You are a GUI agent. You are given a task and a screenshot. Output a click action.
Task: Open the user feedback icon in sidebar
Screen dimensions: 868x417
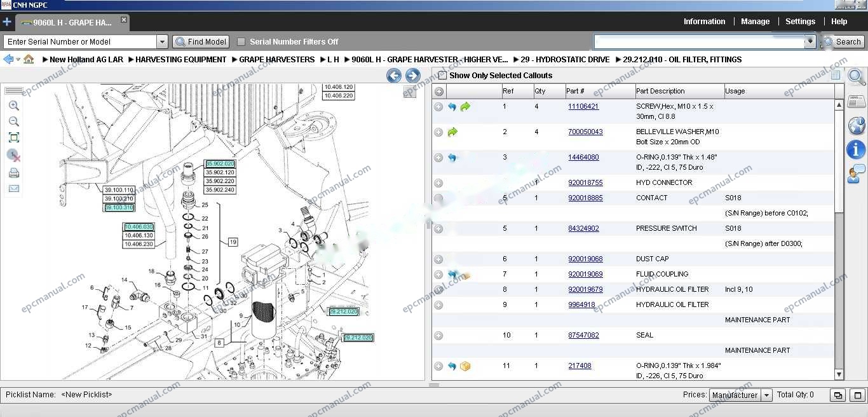click(x=856, y=174)
